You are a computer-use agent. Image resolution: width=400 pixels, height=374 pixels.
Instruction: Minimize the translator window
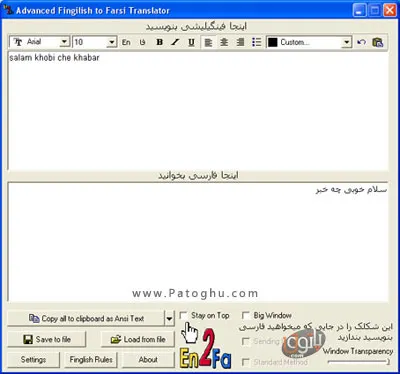359,10
